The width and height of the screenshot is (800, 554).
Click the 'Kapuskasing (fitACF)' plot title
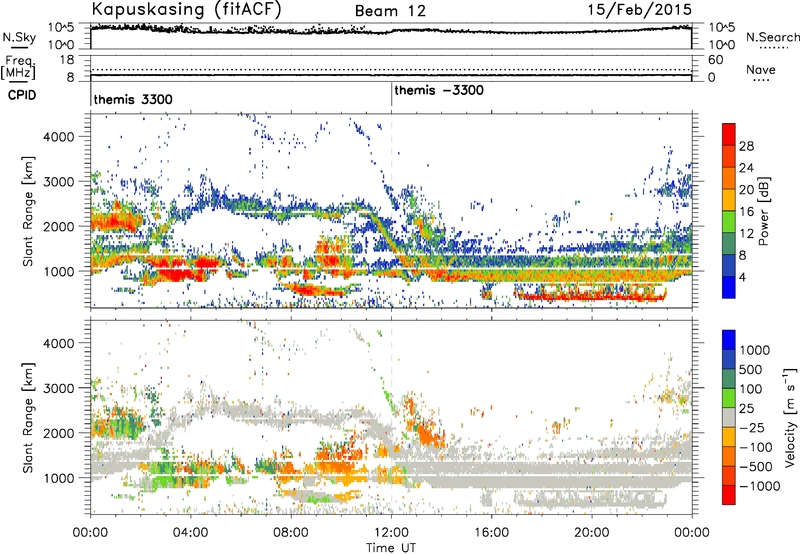coord(186,9)
